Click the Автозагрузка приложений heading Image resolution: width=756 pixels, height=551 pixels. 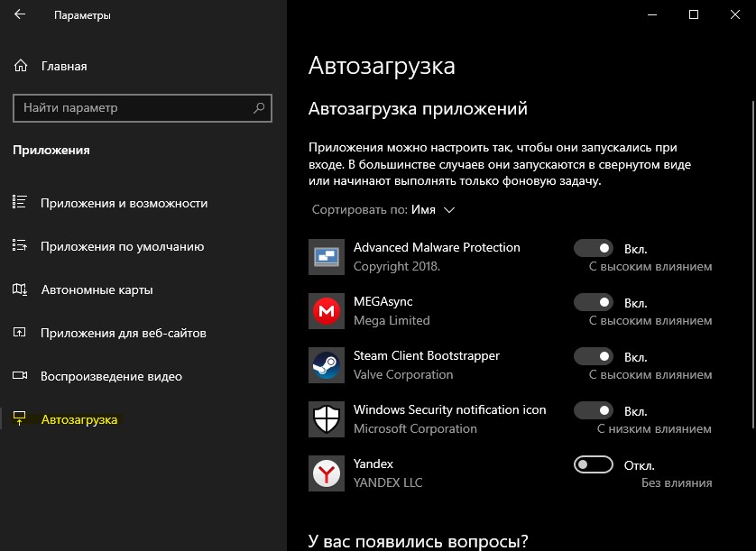(x=418, y=108)
